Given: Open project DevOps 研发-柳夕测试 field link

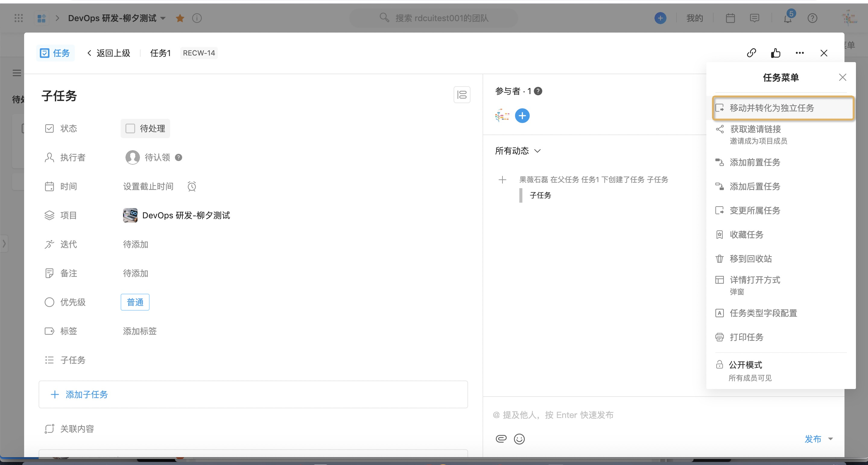Looking at the screenshot, I should 176,215.
